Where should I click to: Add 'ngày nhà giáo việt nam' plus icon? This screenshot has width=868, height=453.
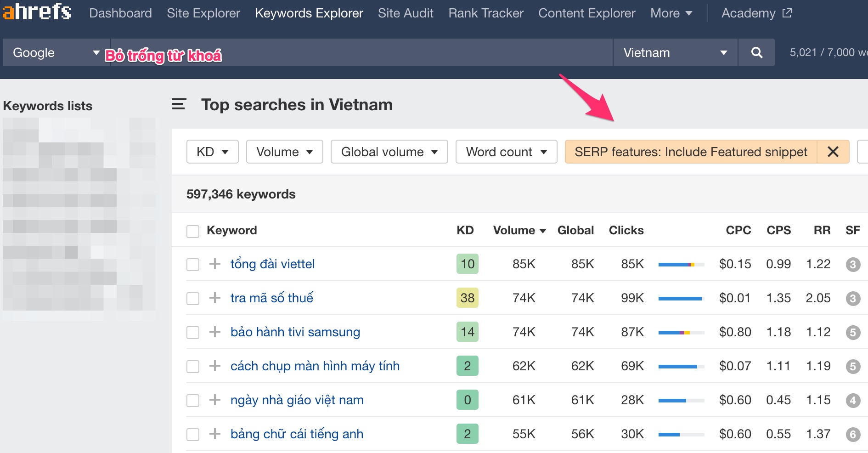pyautogui.click(x=214, y=400)
